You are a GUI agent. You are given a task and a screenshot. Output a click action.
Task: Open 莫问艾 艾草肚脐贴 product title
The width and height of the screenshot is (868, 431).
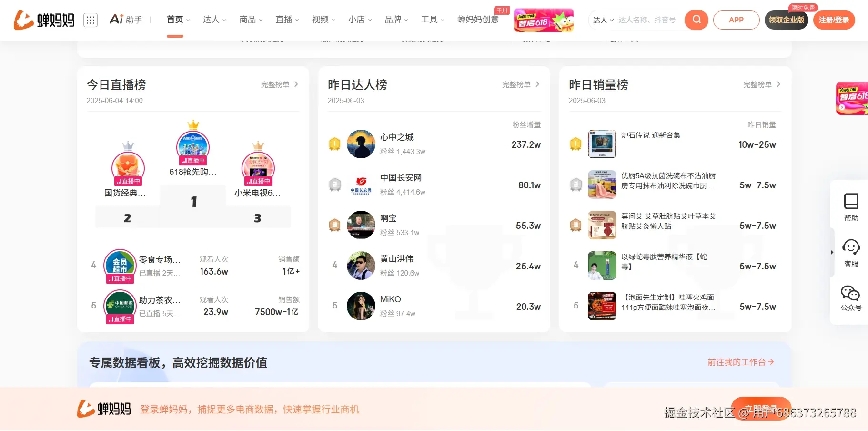tap(668, 221)
